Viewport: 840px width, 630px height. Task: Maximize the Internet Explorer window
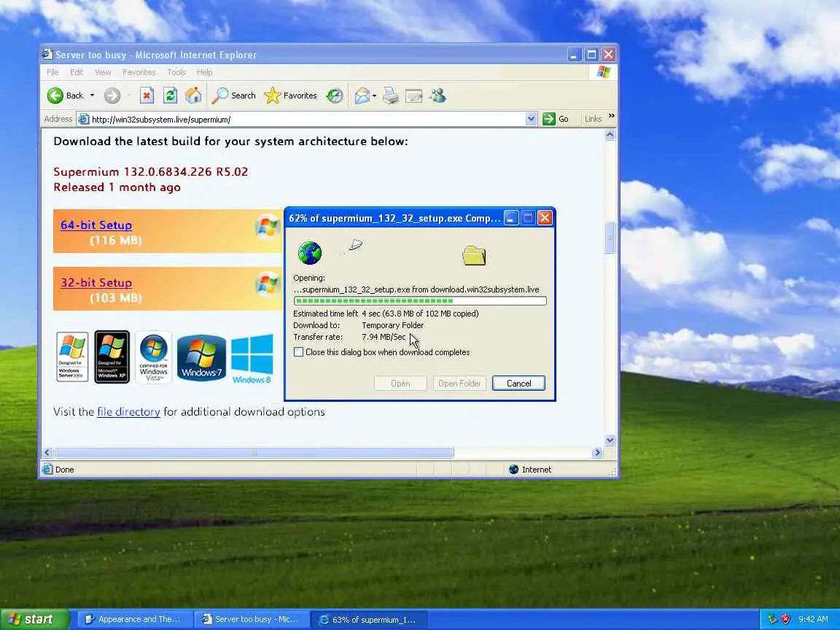[591, 54]
